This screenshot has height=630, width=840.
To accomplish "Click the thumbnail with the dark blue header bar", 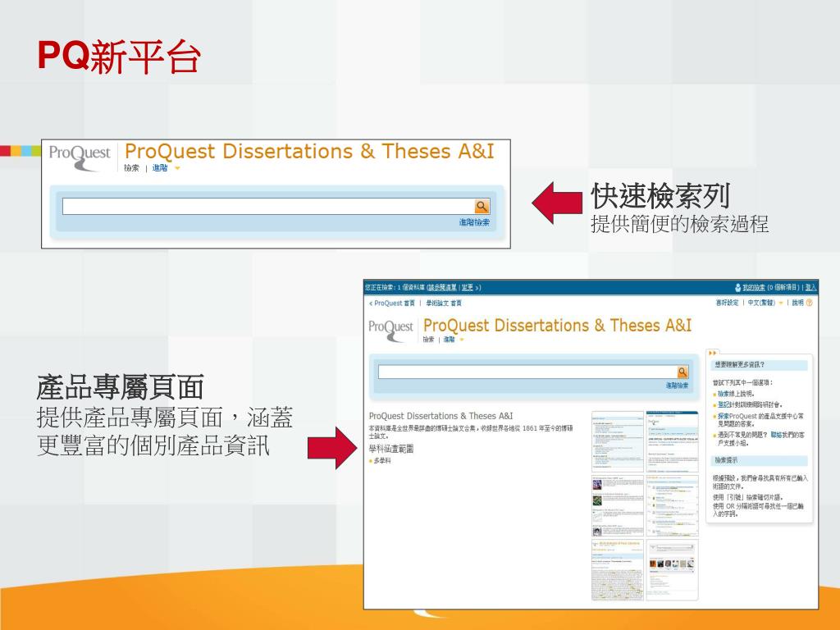I will pos(673,442).
